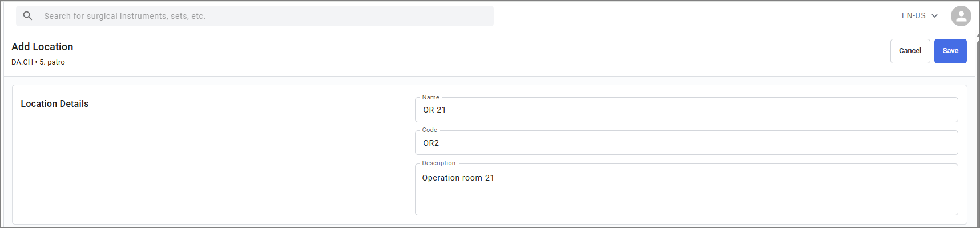Expand the EN-US language selector
The width and height of the screenshot is (980, 228).
tap(919, 16)
